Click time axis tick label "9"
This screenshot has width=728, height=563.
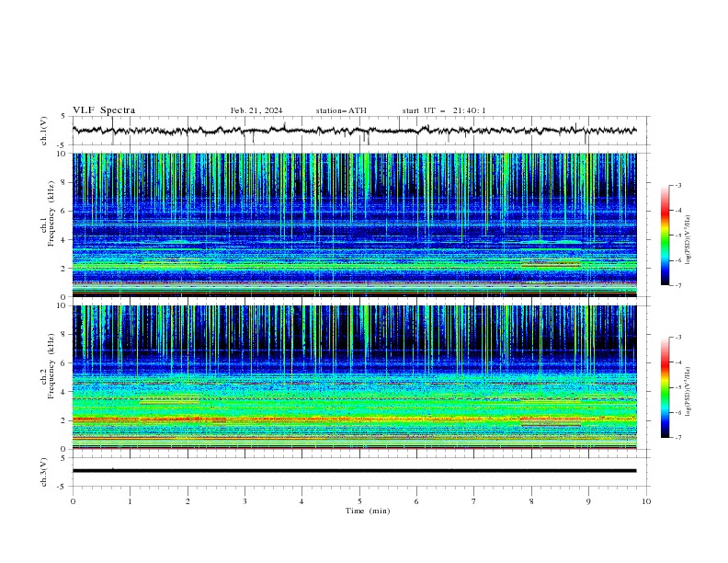coord(588,501)
